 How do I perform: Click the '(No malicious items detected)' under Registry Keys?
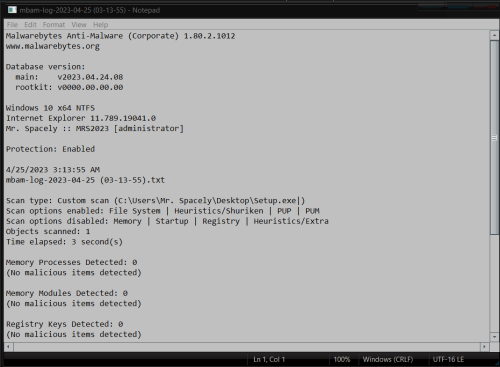(x=74, y=334)
